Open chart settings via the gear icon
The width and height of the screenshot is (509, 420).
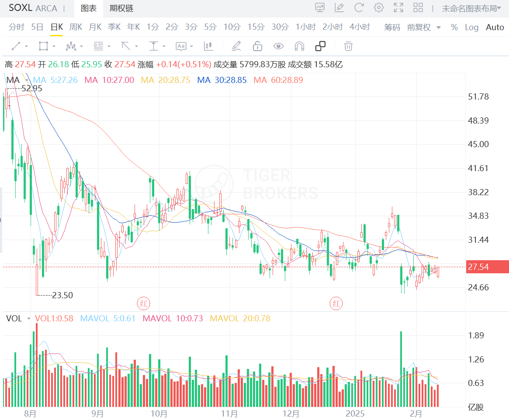(378, 7)
